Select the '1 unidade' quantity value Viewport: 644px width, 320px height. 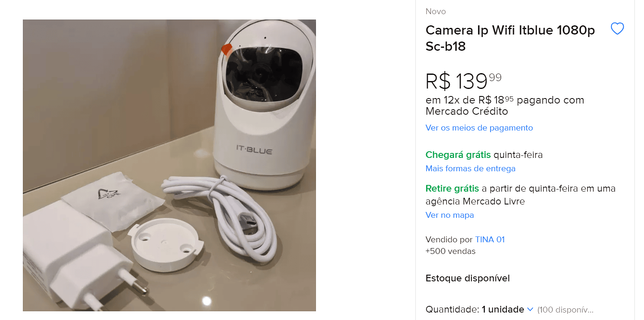(x=503, y=310)
